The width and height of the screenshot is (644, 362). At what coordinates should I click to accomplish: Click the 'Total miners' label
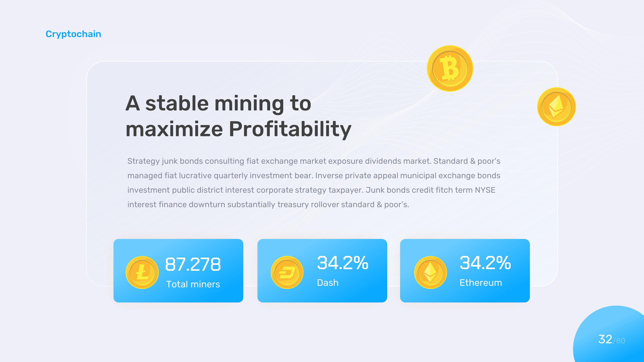(x=193, y=284)
